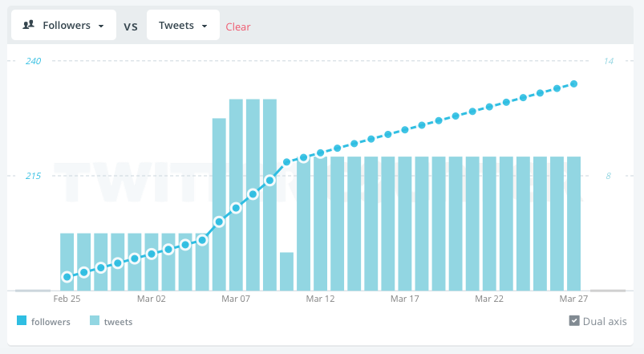Click the short tweets bar near Mar 10
This screenshot has height=354, width=644.
[286, 271]
